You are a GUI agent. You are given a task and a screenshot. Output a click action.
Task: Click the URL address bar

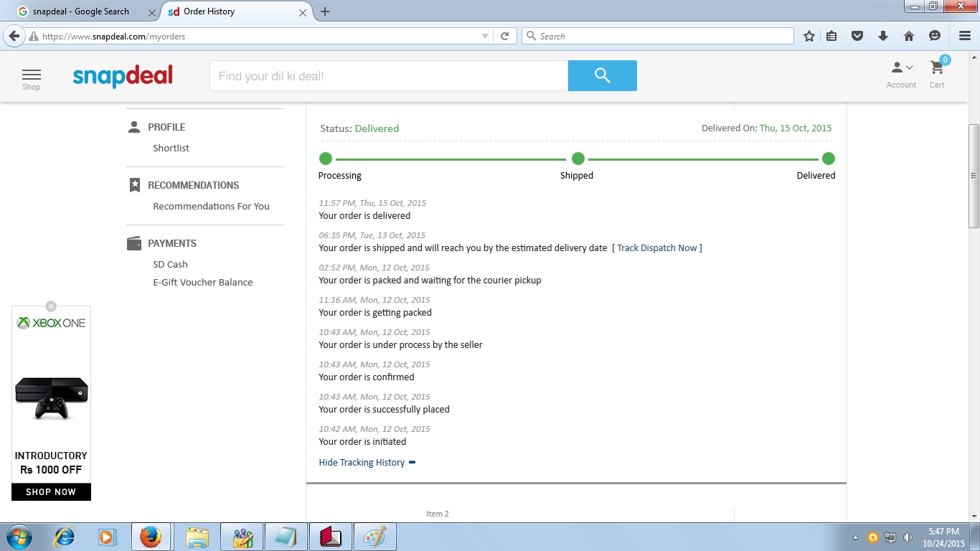point(260,36)
